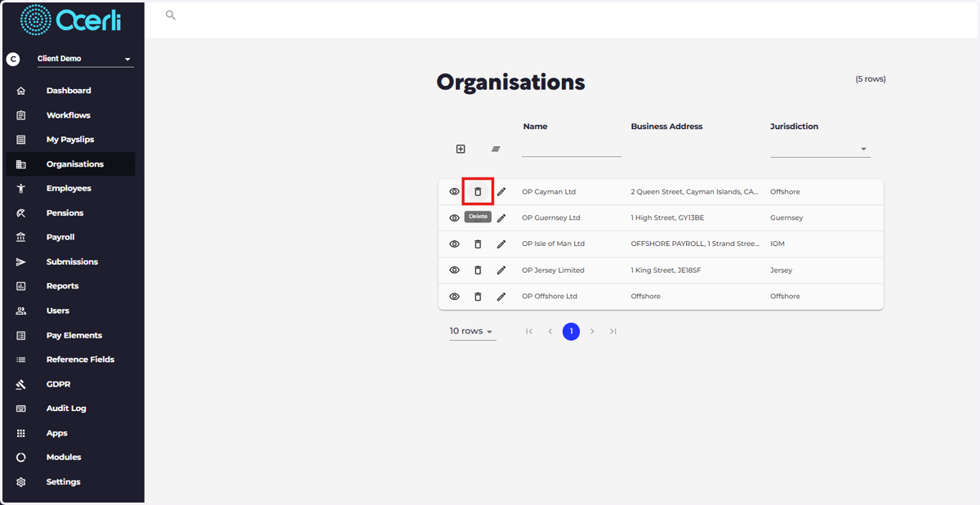This screenshot has width=980, height=505.
Task: Select page 1 in pagination
Action: click(571, 331)
